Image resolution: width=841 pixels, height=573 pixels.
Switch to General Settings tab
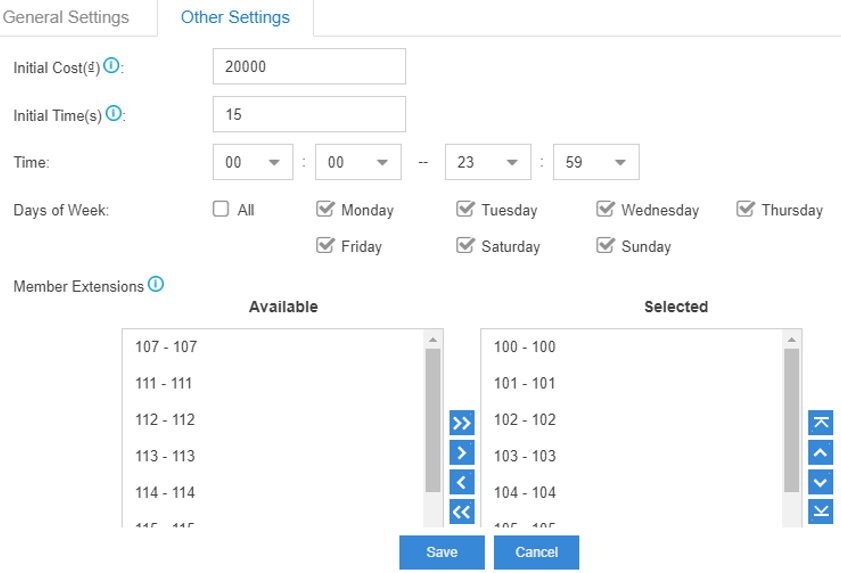tap(65, 17)
